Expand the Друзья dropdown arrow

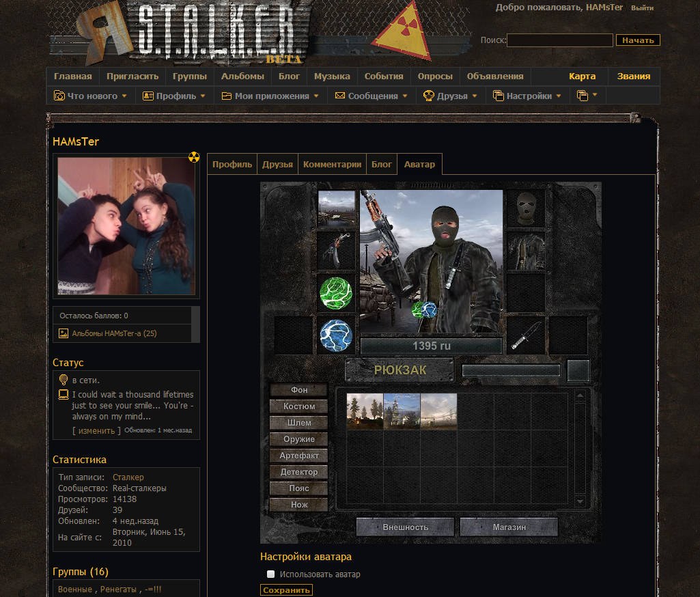[475, 96]
